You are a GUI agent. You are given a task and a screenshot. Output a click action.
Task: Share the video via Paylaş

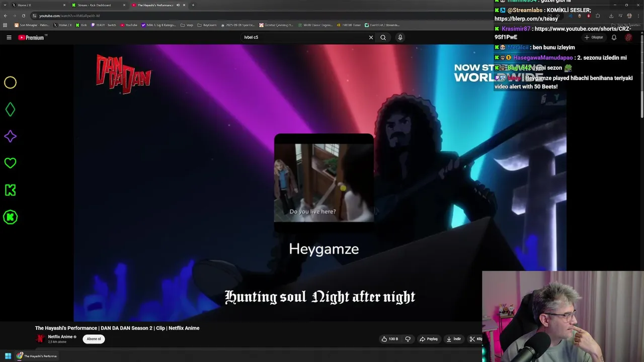(x=429, y=339)
